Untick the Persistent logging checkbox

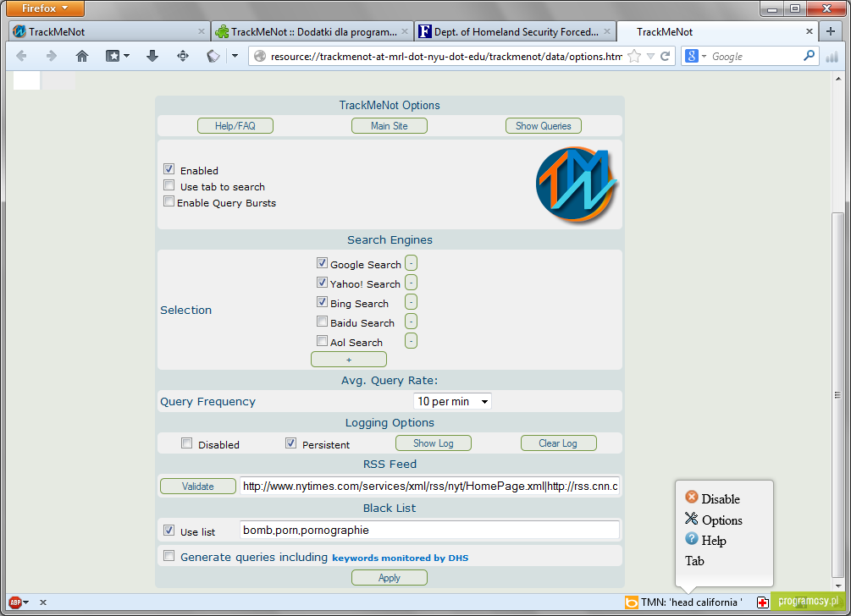(x=291, y=443)
